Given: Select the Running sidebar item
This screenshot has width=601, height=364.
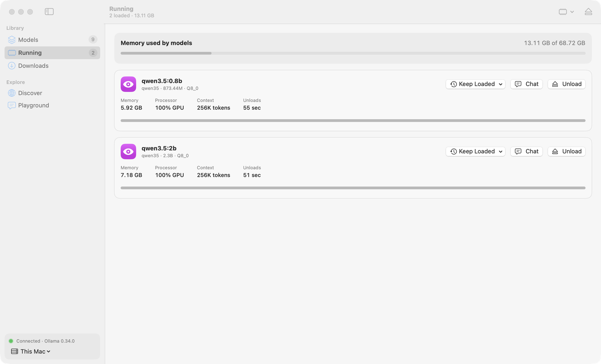Looking at the screenshot, I should [52, 53].
